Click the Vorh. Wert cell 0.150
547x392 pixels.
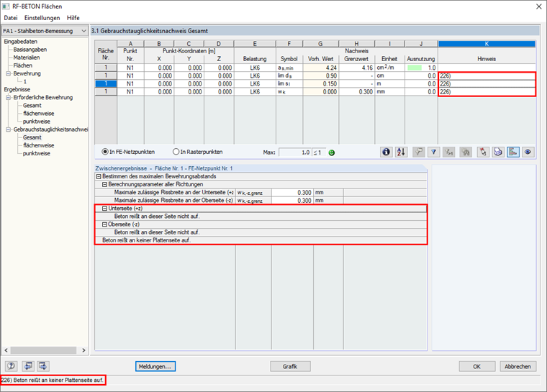(x=320, y=83)
